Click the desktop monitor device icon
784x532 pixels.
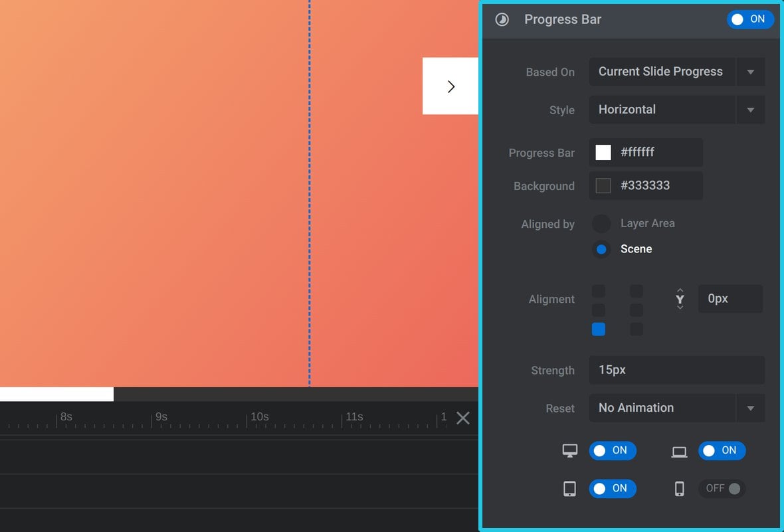point(570,450)
